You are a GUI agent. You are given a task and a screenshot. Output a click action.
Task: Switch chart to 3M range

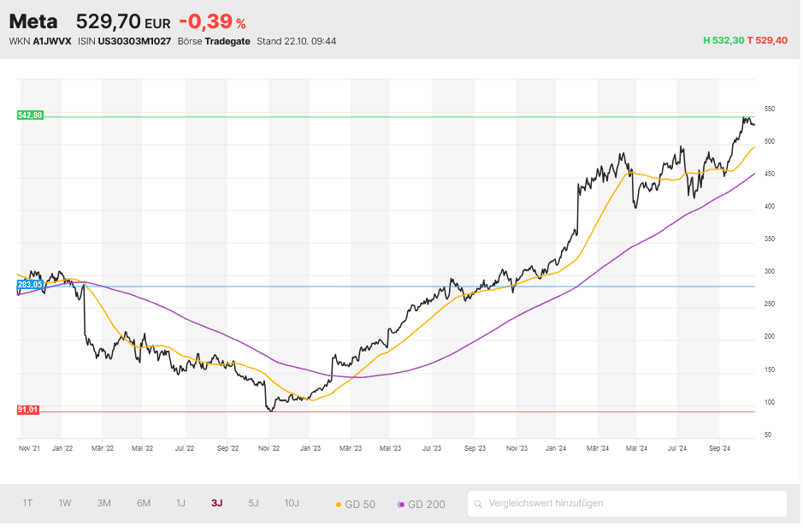104,503
